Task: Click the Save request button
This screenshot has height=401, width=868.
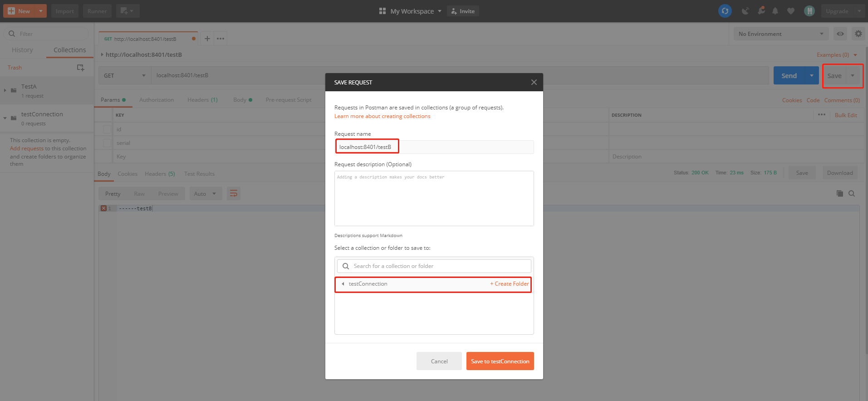Action: pos(834,76)
